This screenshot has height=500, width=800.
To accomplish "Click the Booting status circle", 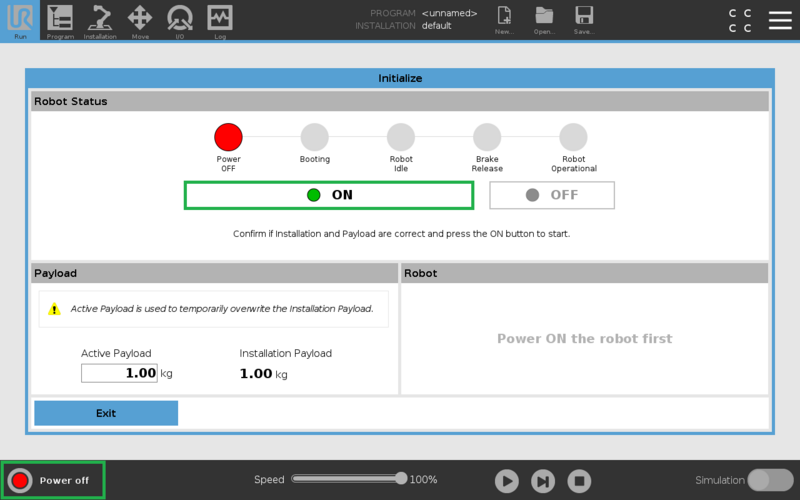I will coord(314,137).
